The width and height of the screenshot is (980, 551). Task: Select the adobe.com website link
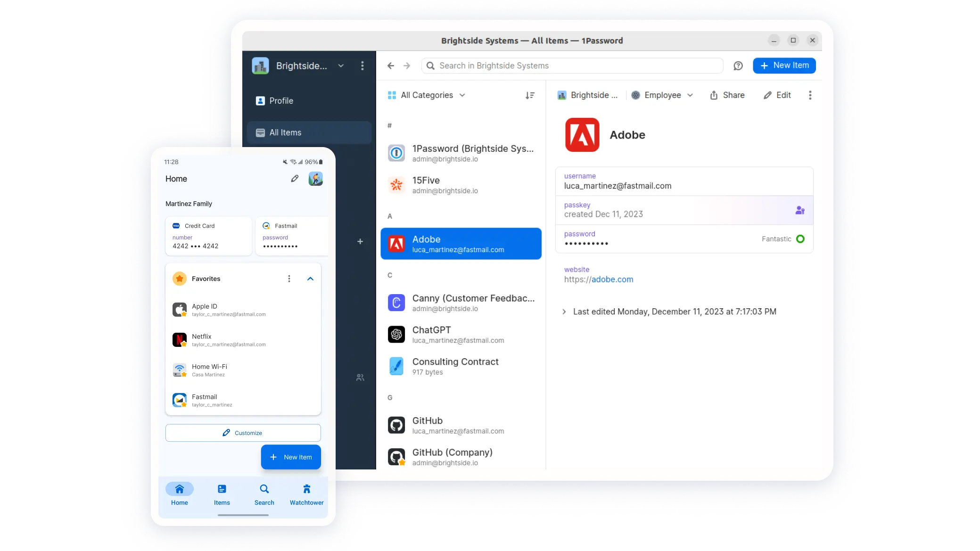click(598, 279)
